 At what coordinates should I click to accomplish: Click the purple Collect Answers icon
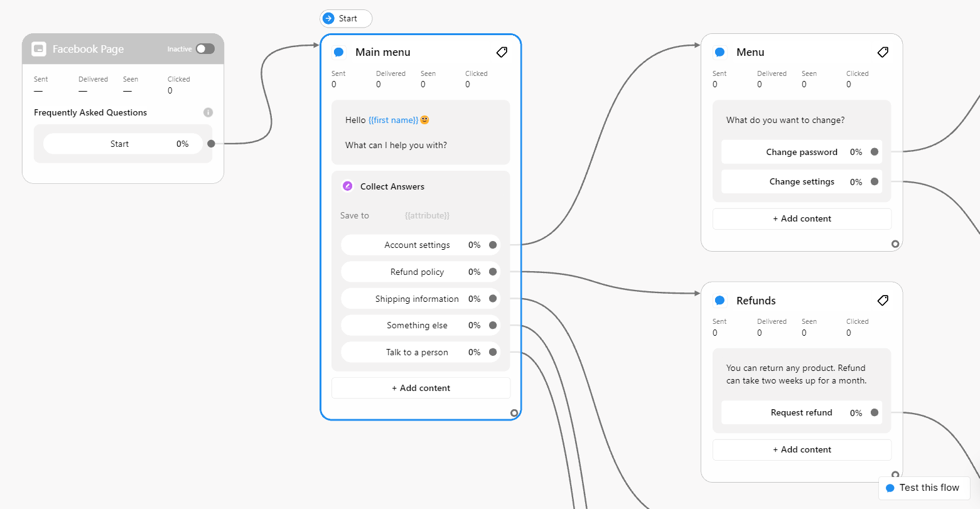[347, 186]
